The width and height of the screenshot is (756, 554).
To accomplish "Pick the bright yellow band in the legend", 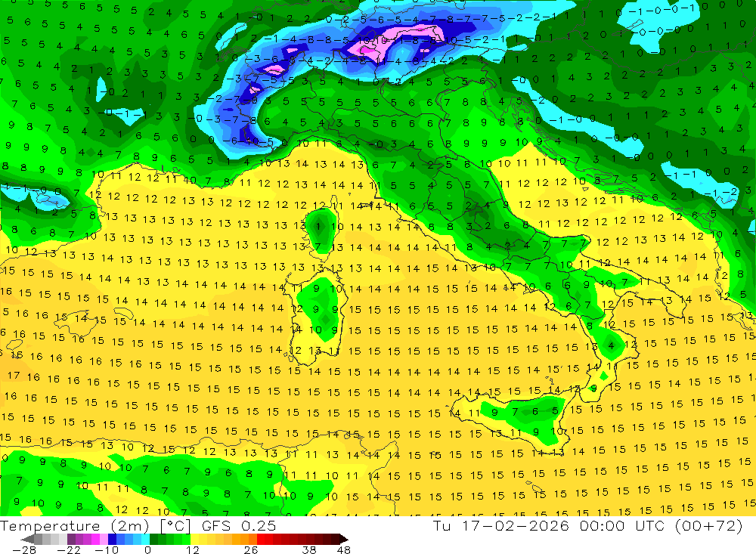I will click(195, 539).
